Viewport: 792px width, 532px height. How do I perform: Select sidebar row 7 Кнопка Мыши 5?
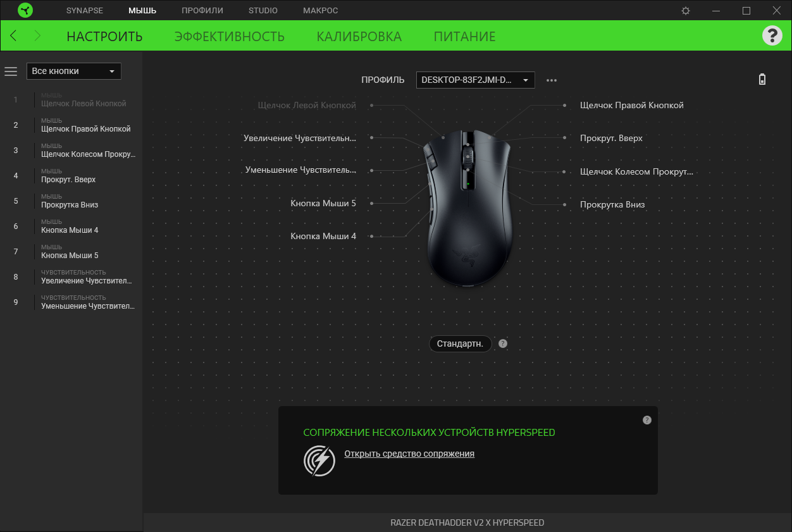click(x=71, y=251)
